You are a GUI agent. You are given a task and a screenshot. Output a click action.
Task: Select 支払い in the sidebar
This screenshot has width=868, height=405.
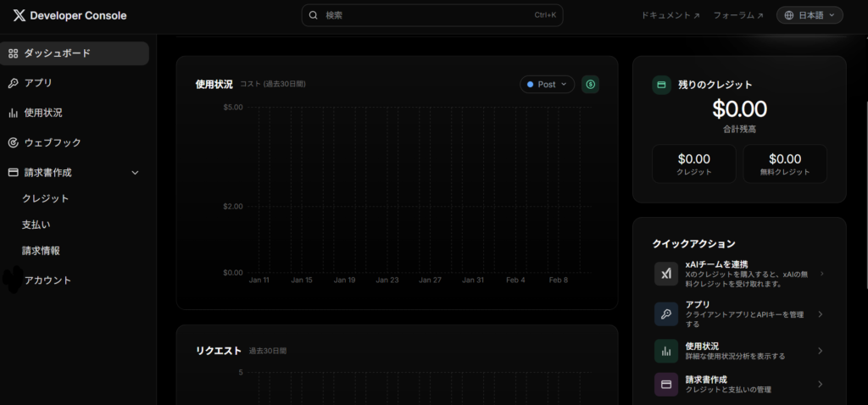[x=36, y=225]
